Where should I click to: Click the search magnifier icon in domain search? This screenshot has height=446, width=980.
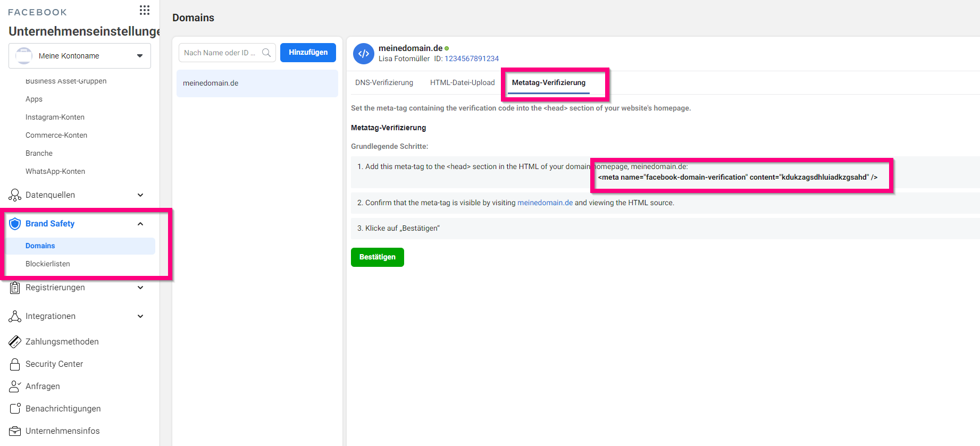tap(266, 53)
